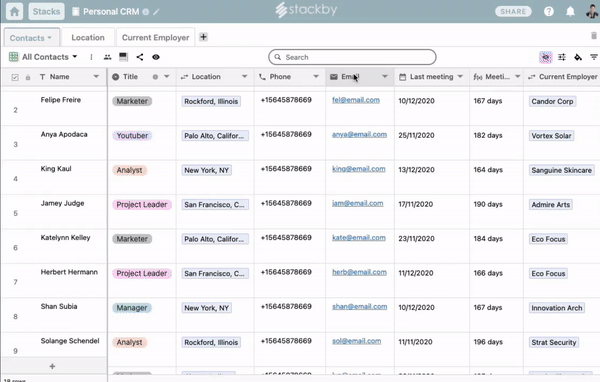Click Innovation Arch employer chip
The image size is (600, 382).
557,308
